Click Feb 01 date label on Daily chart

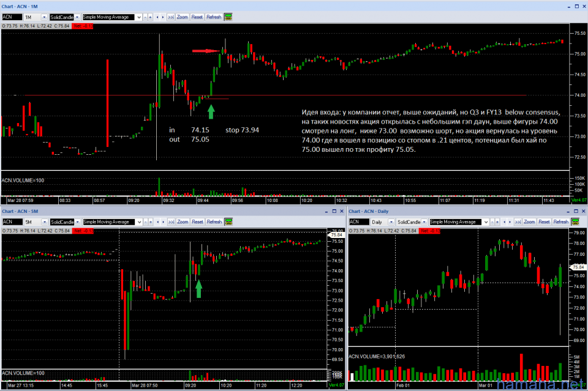(403, 385)
